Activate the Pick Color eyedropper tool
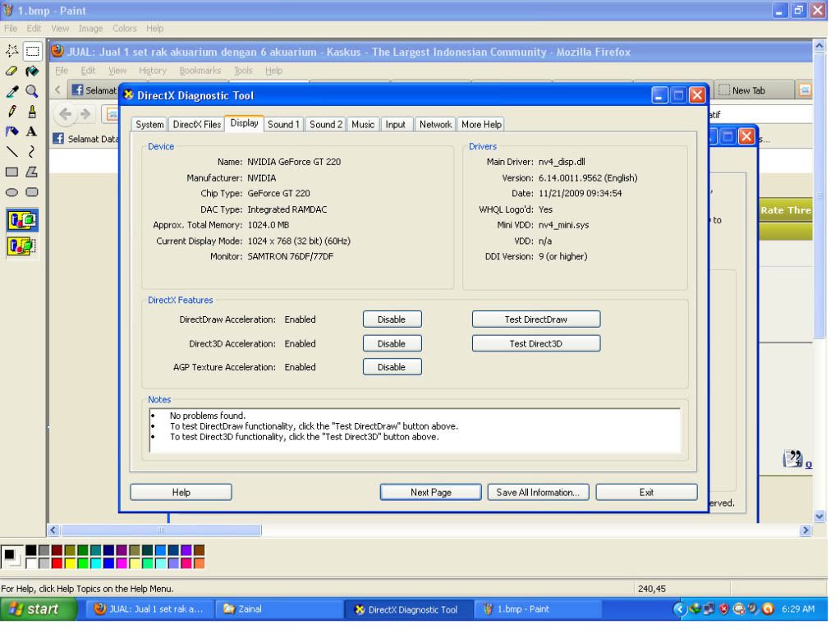840x634 pixels. (x=11, y=91)
